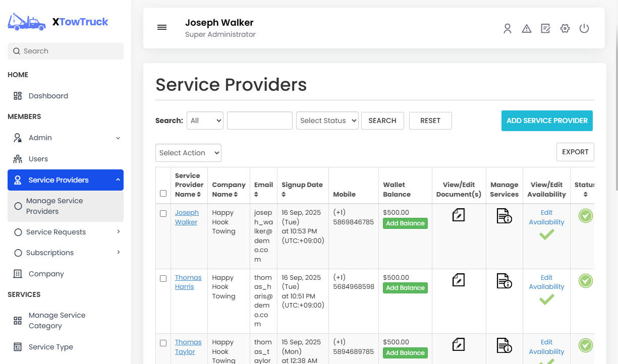Viewport: 618px width, 364px height.
Task: Open the profile icon in the top bar
Action: [x=507, y=29]
